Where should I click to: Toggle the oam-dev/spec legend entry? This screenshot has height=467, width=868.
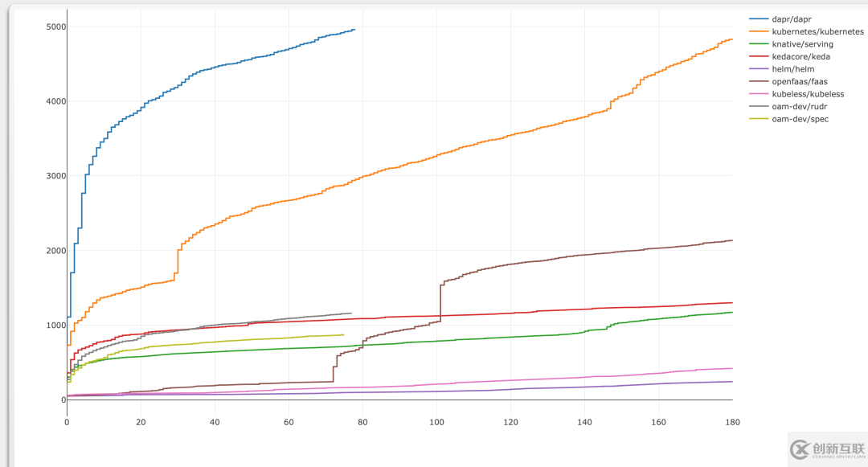(789, 119)
